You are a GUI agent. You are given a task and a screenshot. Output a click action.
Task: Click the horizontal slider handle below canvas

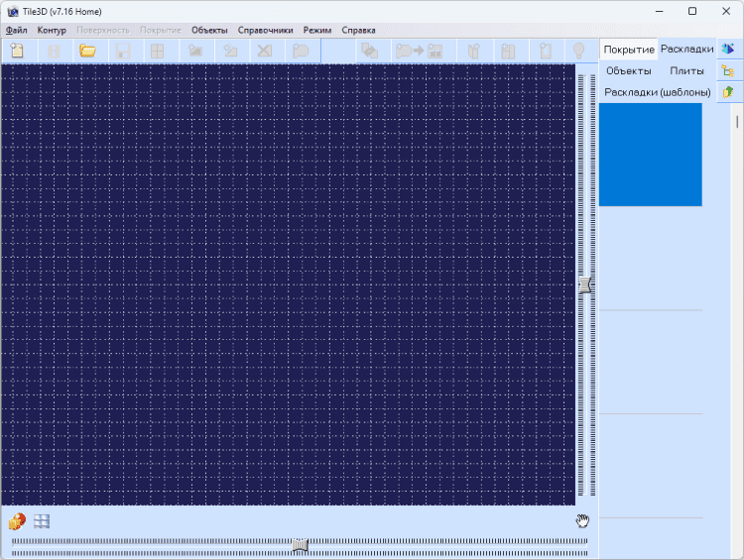pos(300,545)
